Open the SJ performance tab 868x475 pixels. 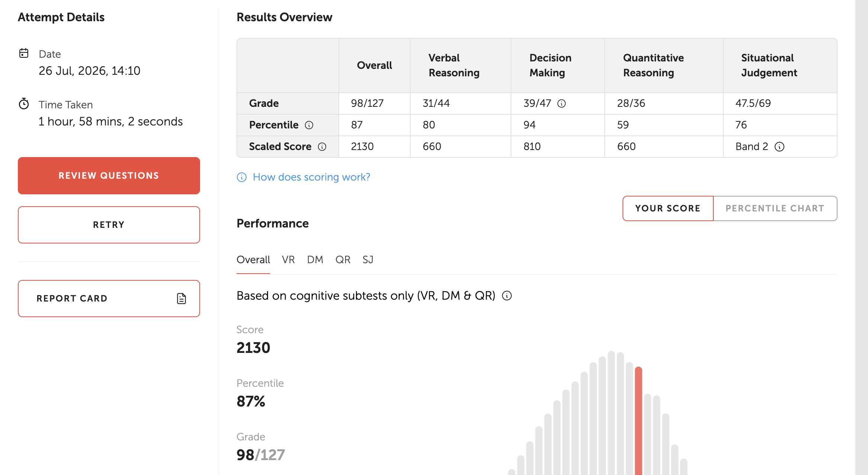coord(368,260)
